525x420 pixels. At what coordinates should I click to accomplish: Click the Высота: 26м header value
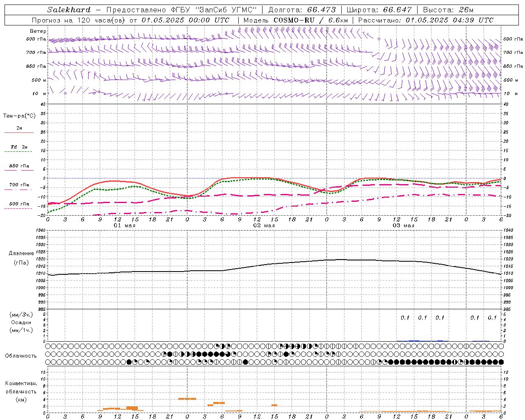(448, 10)
